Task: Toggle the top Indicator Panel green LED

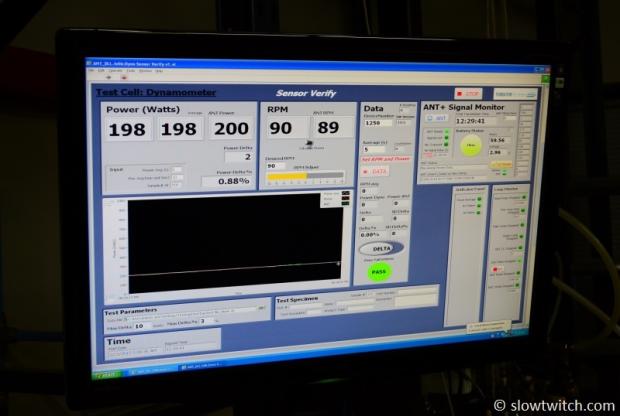Action: click(478, 200)
